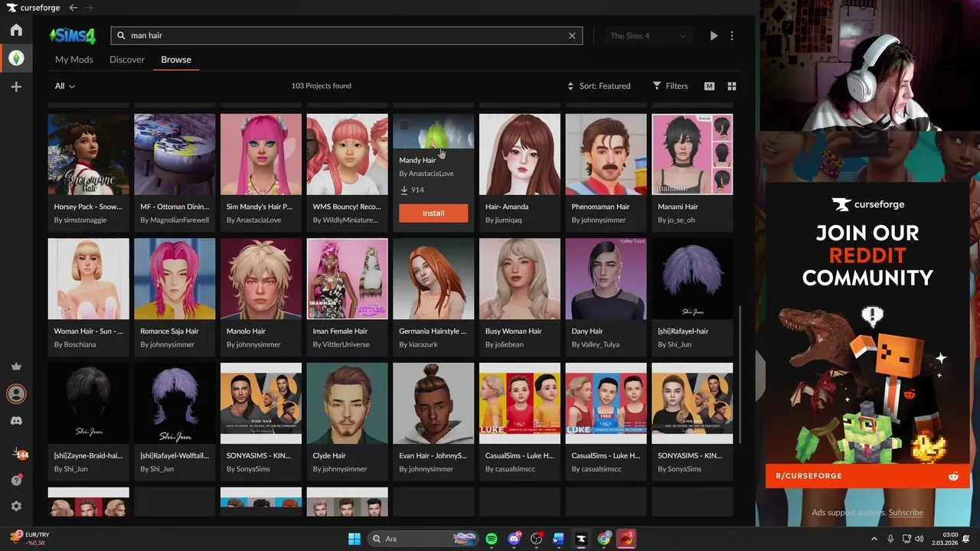This screenshot has width=980, height=551.
Task: Open the MF - Ottoman Dining thumbnail
Action: (x=175, y=155)
